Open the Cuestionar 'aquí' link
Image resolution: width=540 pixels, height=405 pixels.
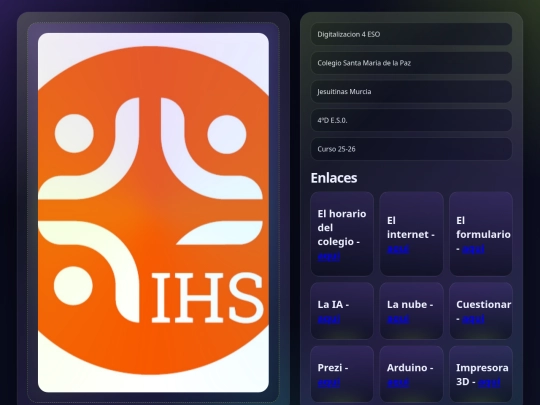[x=473, y=319]
